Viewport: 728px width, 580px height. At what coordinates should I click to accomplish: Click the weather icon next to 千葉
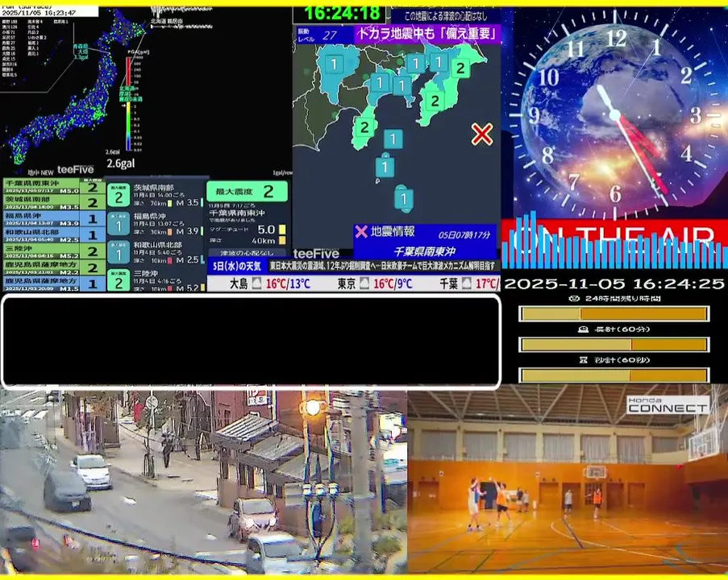point(467,283)
